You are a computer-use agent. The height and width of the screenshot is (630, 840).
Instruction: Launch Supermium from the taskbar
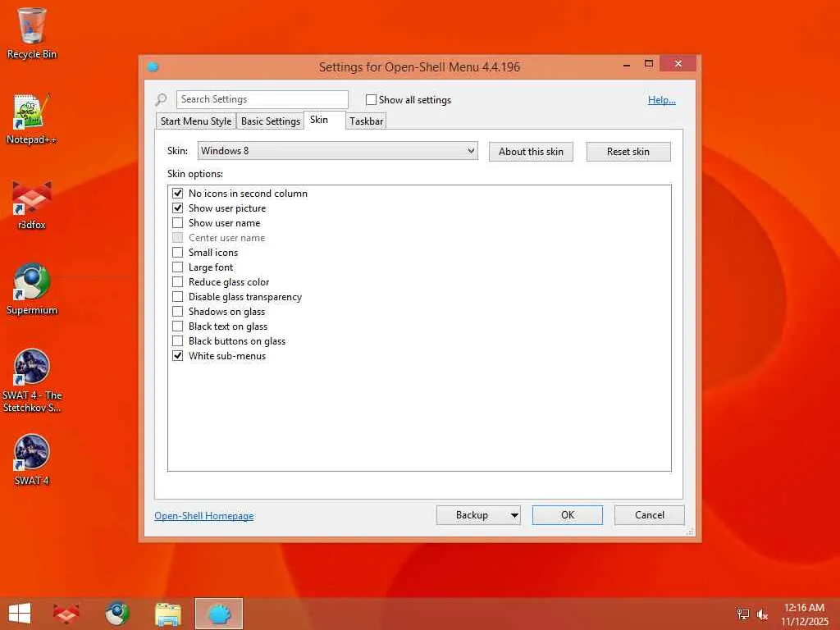tap(116, 614)
